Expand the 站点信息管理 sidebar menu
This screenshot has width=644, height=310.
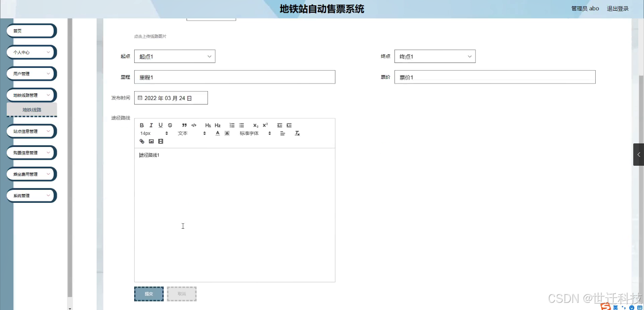[x=31, y=131]
